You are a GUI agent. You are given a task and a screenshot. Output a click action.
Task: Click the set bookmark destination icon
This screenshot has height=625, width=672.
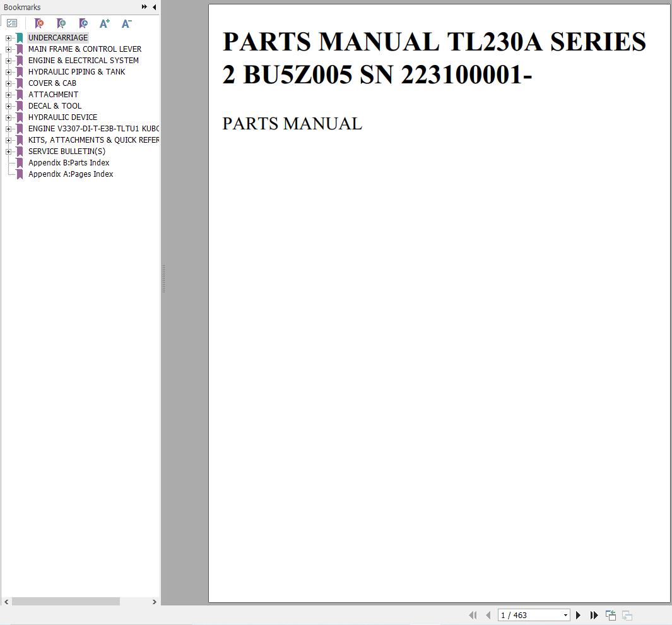[83, 23]
